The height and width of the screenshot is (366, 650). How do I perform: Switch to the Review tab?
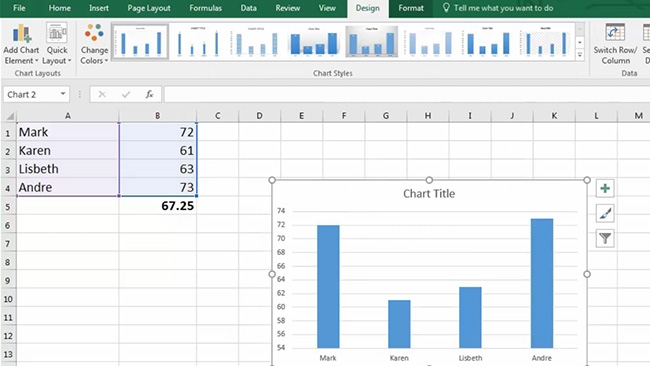pyautogui.click(x=287, y=8)
